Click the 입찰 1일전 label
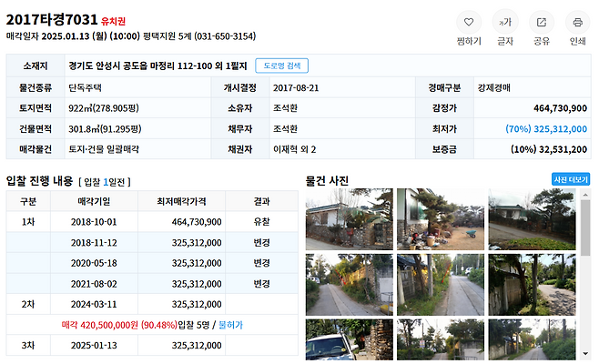The height and width of the screenshot is (364, 599). (x=105, y=182)
